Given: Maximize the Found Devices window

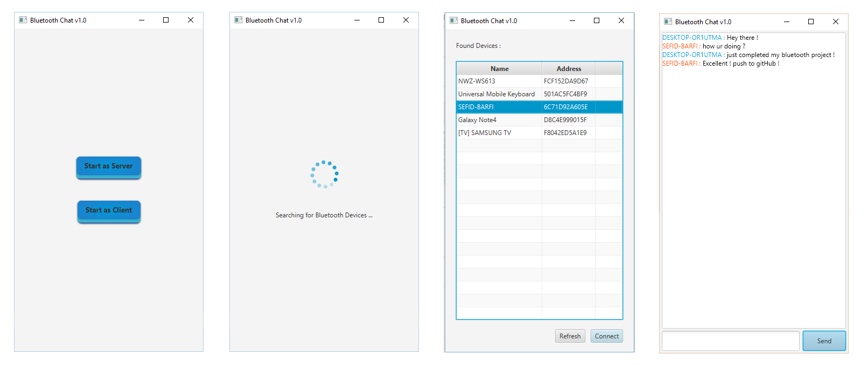Looking at the screenshot, I should click(597, 20).
